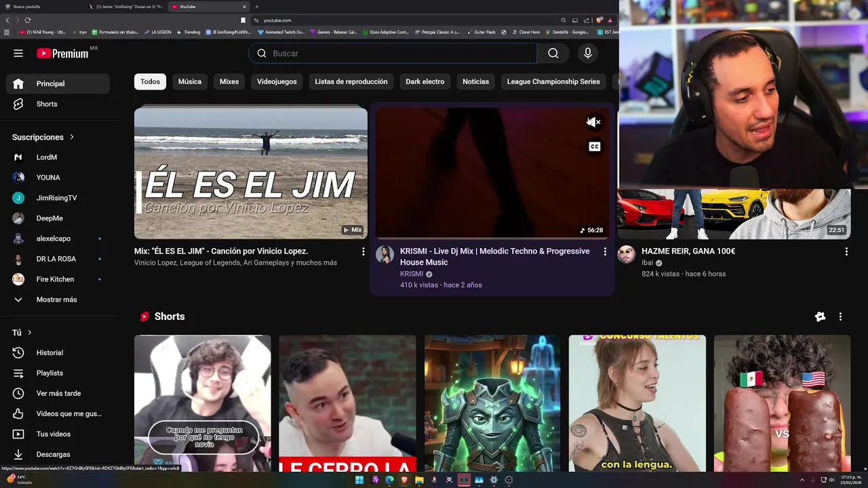868x488 pixels.
Task: Open Ver más tarde list
Action: coord(58,393)
